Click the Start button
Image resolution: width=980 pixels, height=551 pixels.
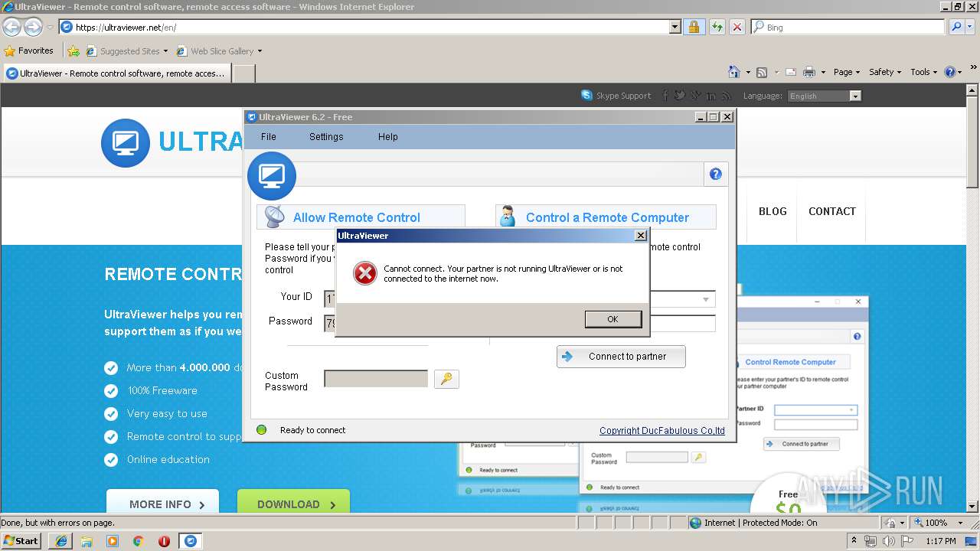(x=21, y=541)
